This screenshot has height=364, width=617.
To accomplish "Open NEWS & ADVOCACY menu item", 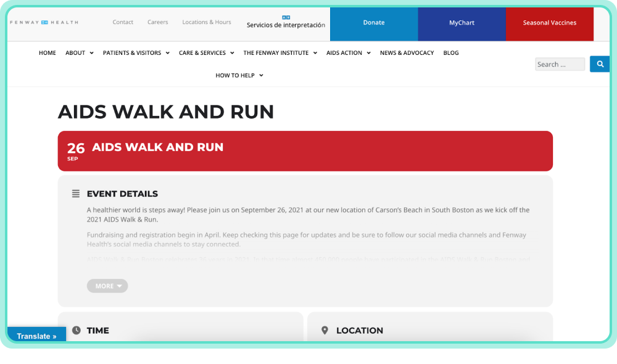I will tap(407, 52).
